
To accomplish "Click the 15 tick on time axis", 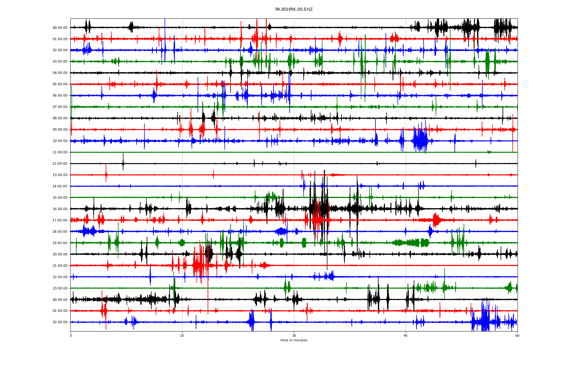I will pos(182,335).
